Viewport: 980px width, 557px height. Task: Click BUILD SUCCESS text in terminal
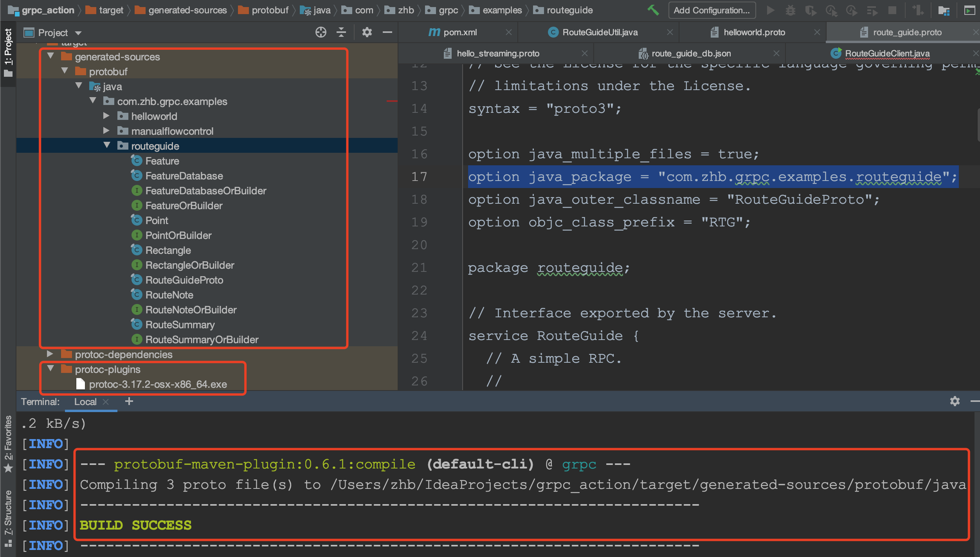coord(135,525)
